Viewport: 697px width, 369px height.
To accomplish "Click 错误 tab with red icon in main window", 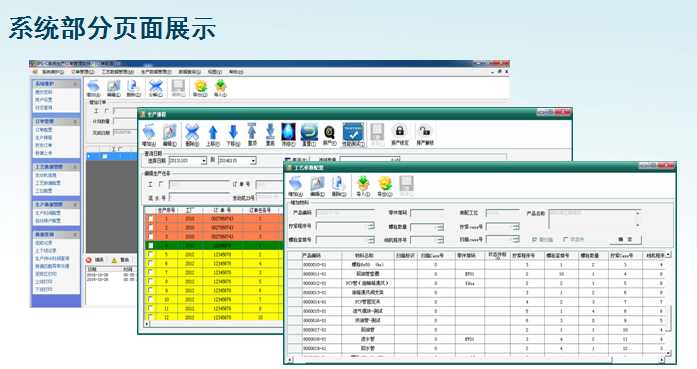I will (x=95, y=260).
